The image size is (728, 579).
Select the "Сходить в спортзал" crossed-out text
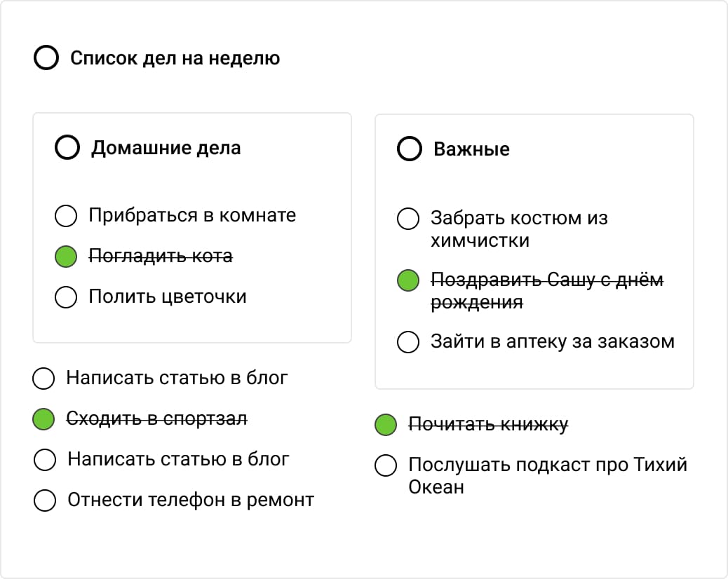coord(157,418)
